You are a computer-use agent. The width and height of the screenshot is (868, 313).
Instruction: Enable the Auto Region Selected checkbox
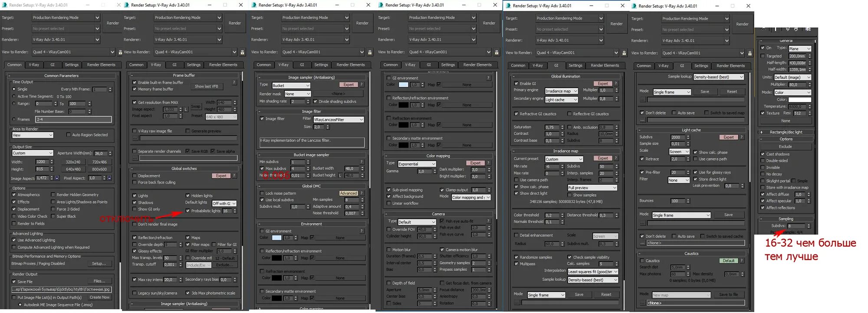coord(69,135)
